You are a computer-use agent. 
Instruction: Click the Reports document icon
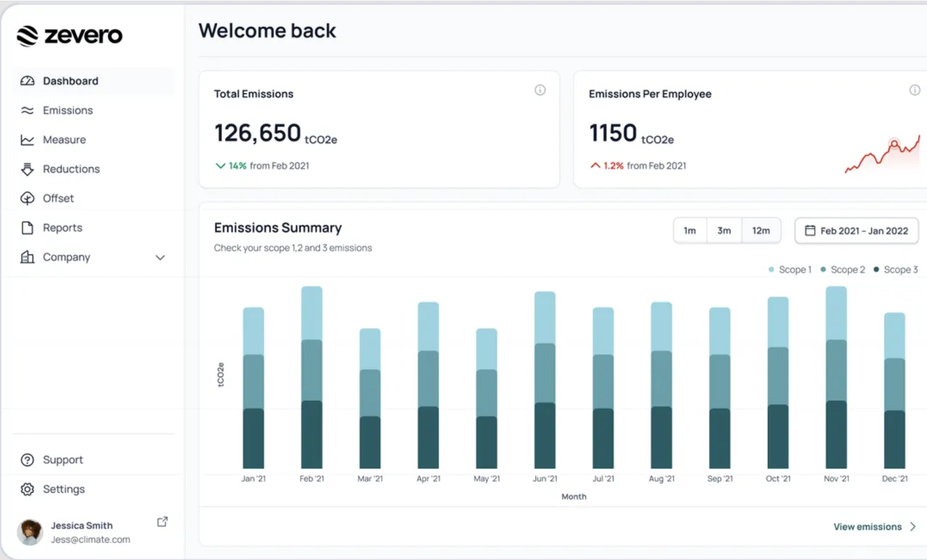click(x=27, y=228)
